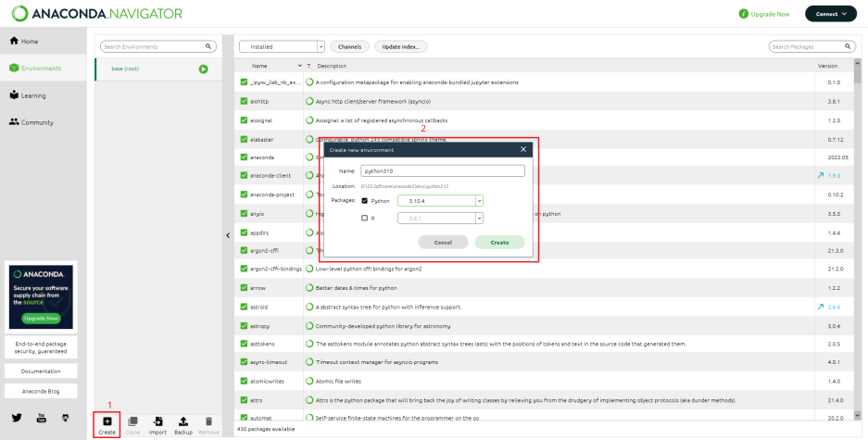Toggle the R package checkbox
The width and height of the screenshot is (868, 440).
click(364, 218)
